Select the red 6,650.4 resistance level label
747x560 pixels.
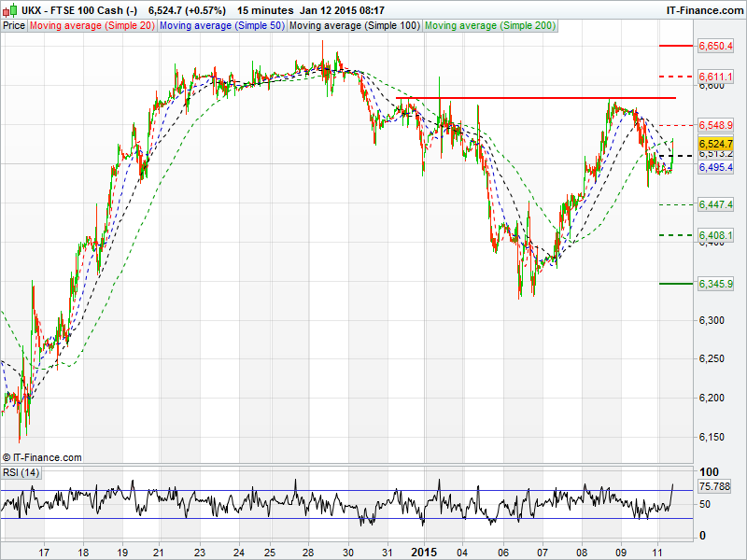(x=715, y=46)
